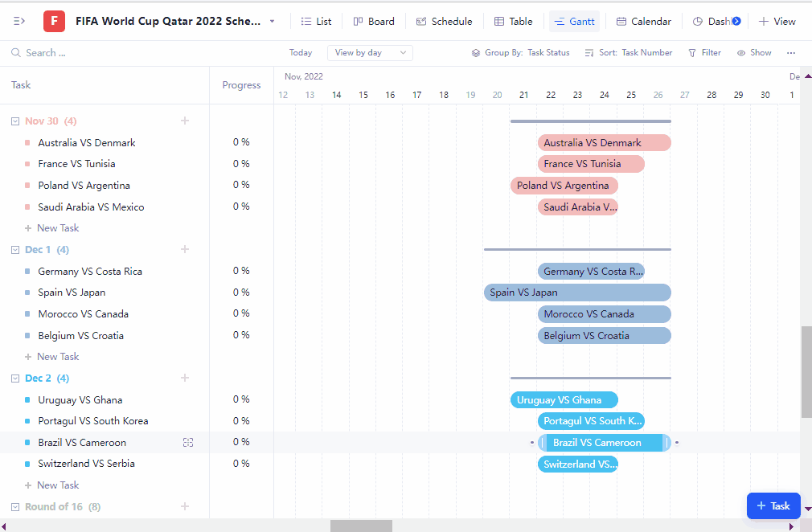Click the horizontal scrollbar at the bottom
The width and height of the screenshot is (812, 532).
click(x=361, y=525)
